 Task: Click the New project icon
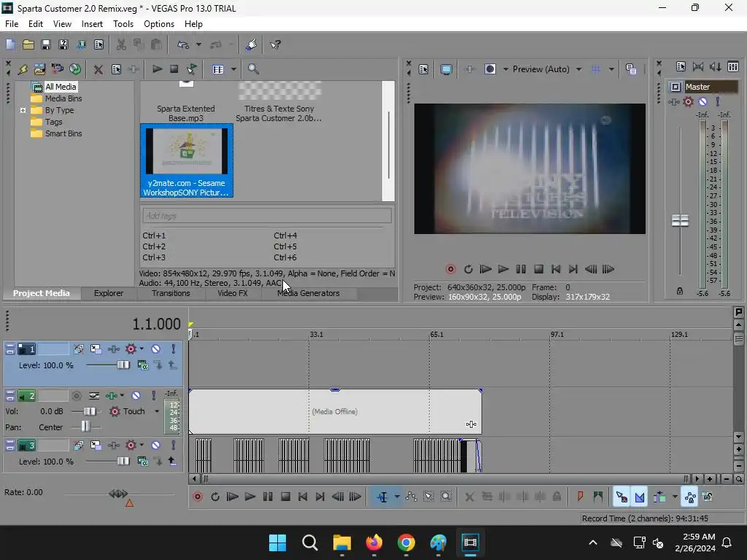[10, 44]
